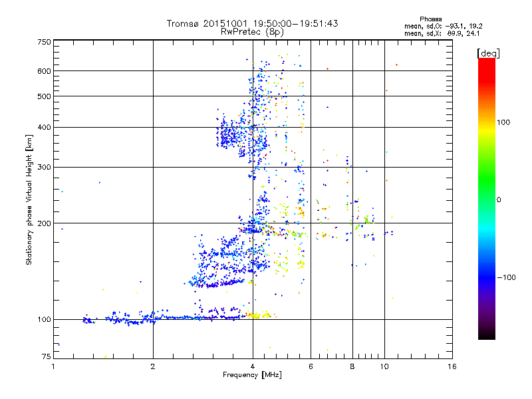Screen dimensions: 532x399
Task: Pick the black bottom of the phase colorbar
Action: (x=487, y=334)
